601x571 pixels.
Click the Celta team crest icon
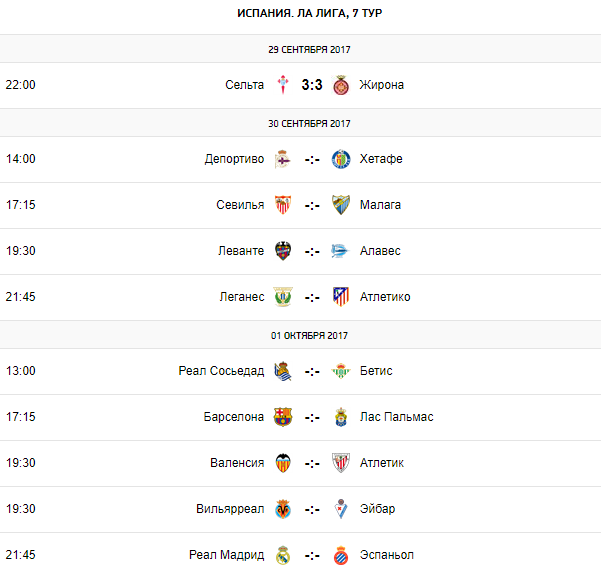[x=283, y=85]
